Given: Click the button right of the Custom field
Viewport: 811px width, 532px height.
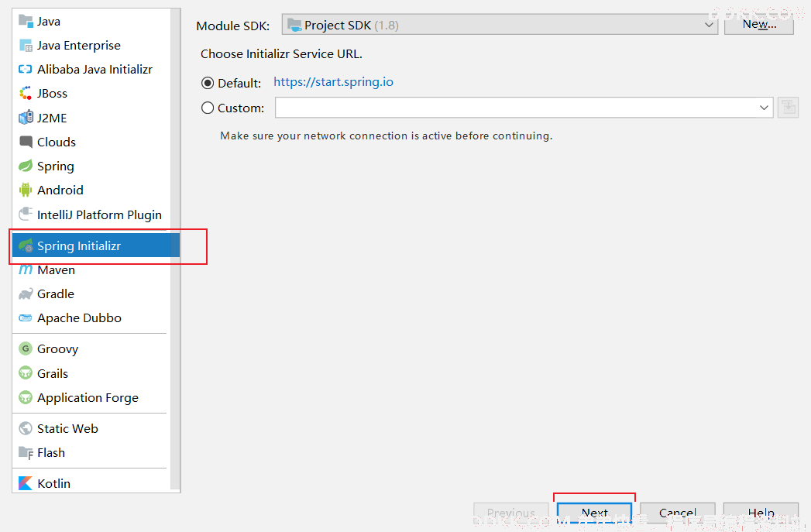Looking at the screenshot, I should [789, 108].
